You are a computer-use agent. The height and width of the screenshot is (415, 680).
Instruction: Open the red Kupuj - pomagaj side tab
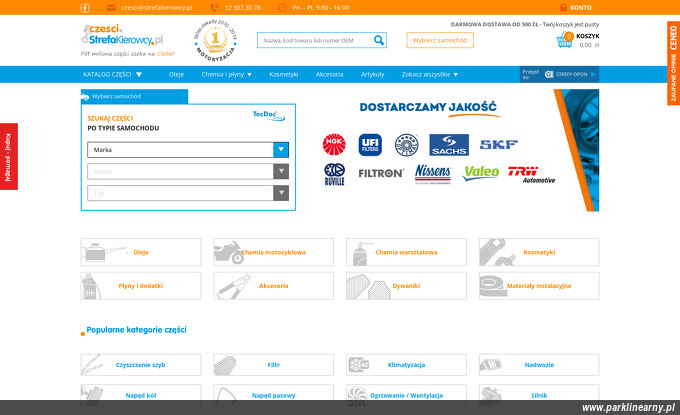pos(9,157)
